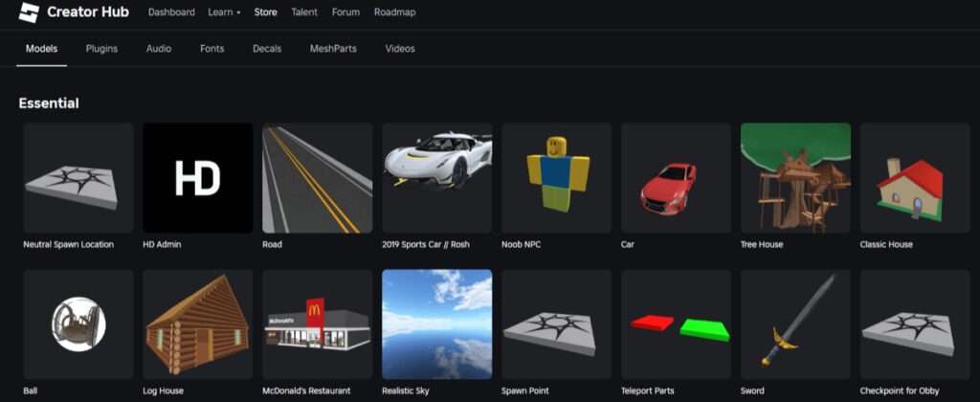Click the "Spawn Point" title text

(x=525, y=391)
